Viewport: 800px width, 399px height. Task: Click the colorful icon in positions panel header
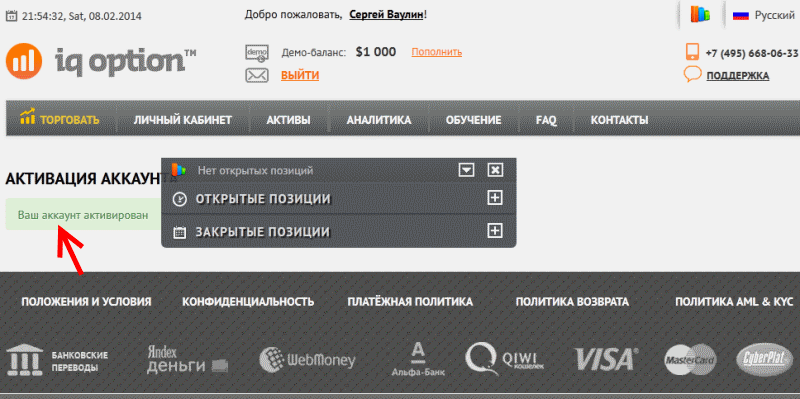pyautogui.click(x=178, y=170)
